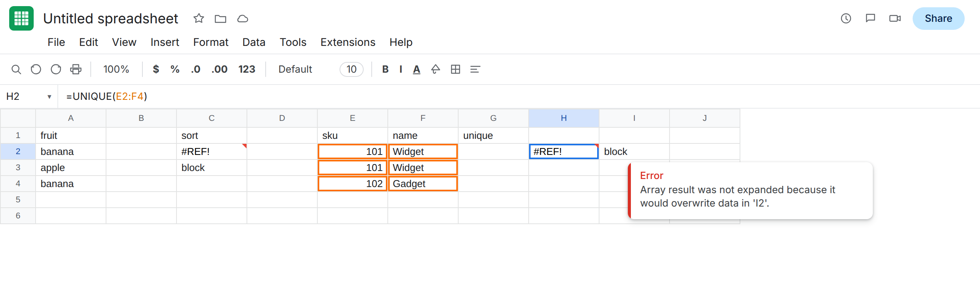The height and width of the screenshot is (306, 980).
Task: Open the Default font dropdown
Action: [x=295, y=69]
